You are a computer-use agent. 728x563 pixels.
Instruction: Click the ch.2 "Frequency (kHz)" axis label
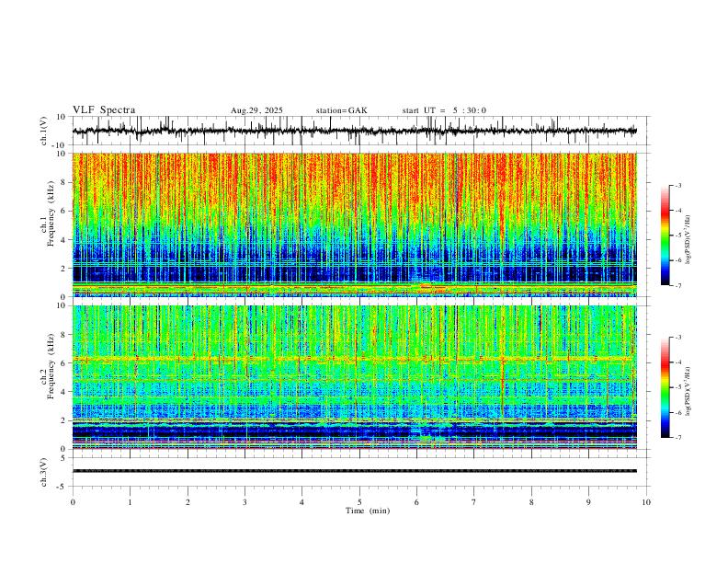click(51, 366)
